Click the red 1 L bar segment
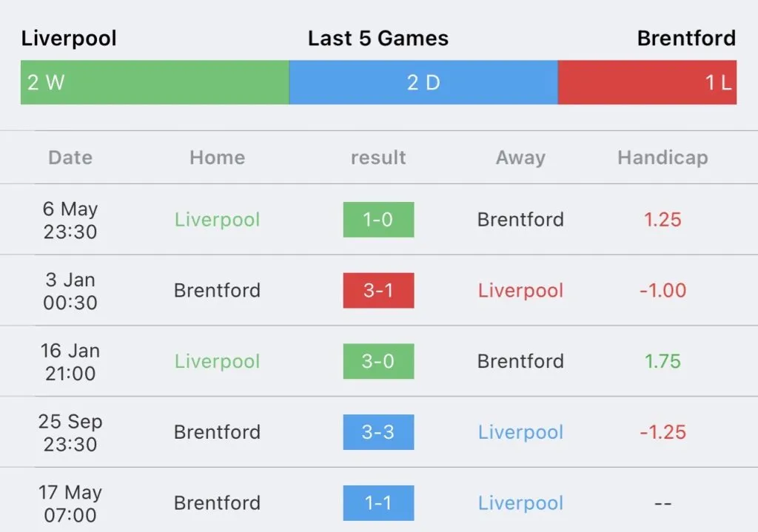The height and width of the screenshot is (532, 758). [647, 82]
